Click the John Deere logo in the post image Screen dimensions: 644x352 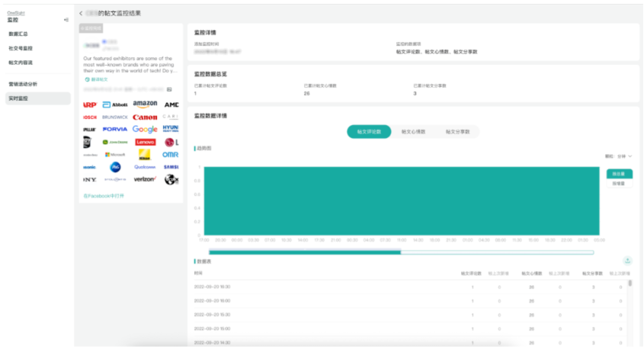coord(115,142)
